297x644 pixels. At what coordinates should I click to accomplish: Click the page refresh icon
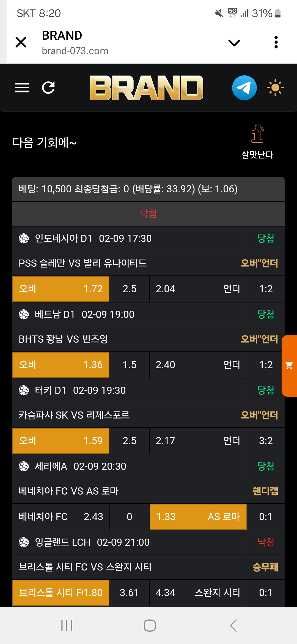pyautogui.click(x=48, y=88)
